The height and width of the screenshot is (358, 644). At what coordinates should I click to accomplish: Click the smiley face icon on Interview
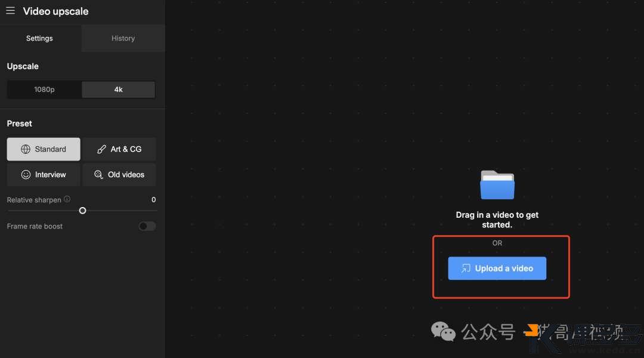(x=26, y=175)
